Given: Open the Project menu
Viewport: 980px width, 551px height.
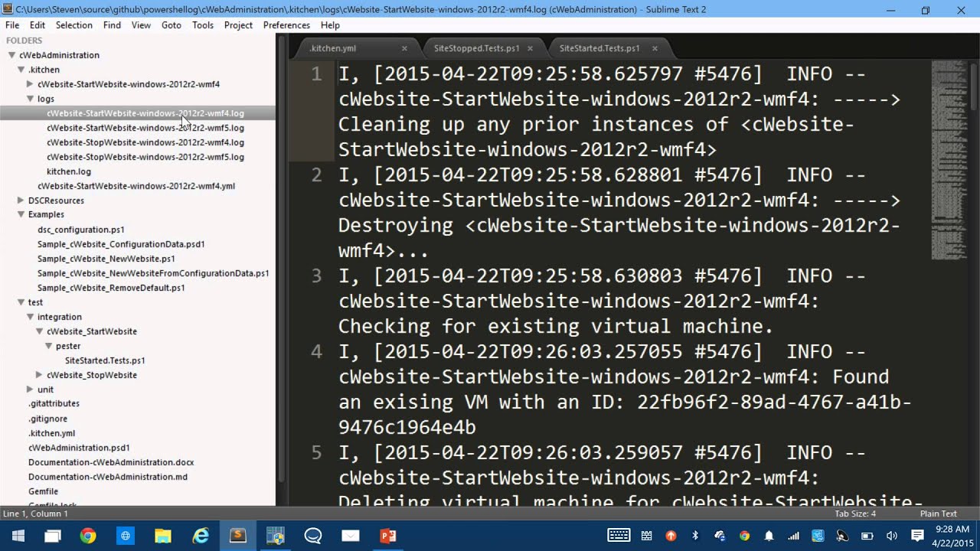Looking at the screenshot, I should 238,25.
